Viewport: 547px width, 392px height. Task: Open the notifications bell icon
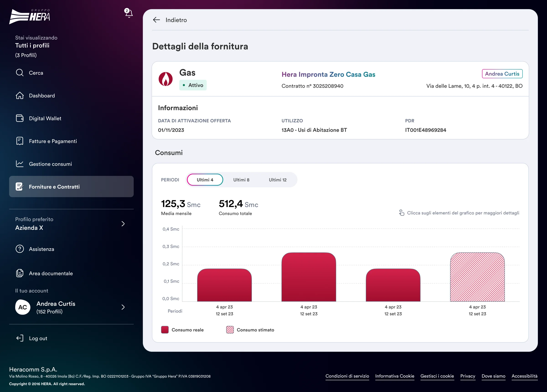point(129,13)
